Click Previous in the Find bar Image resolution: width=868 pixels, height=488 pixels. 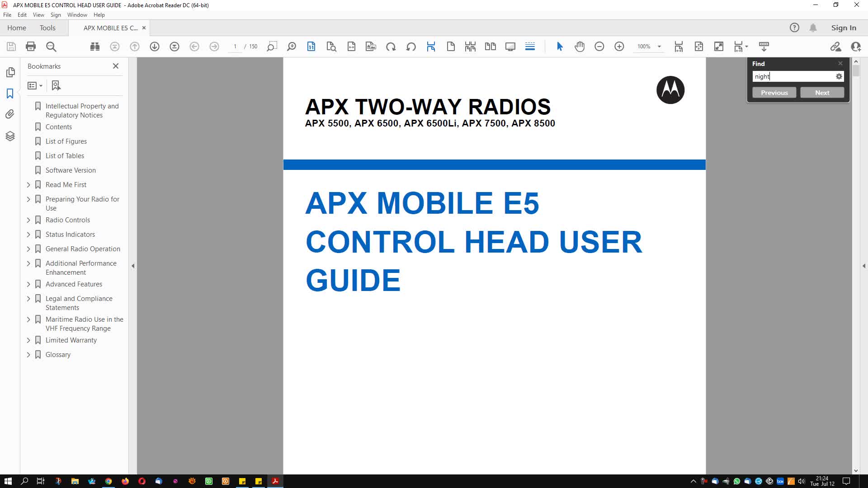[x=774, y=92]
